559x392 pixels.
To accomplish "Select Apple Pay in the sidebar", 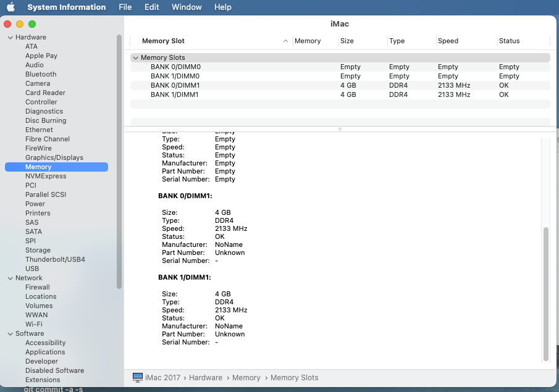I will pos(41,56).
